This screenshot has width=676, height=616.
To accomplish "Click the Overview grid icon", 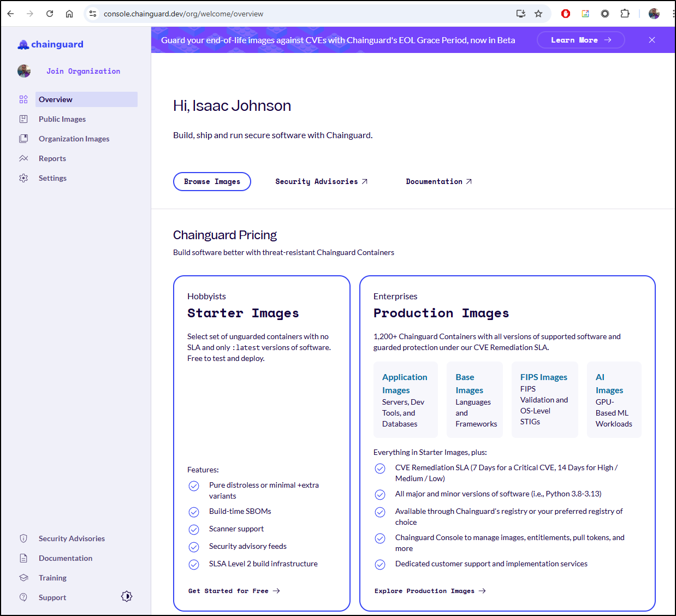I will point(23,99).
